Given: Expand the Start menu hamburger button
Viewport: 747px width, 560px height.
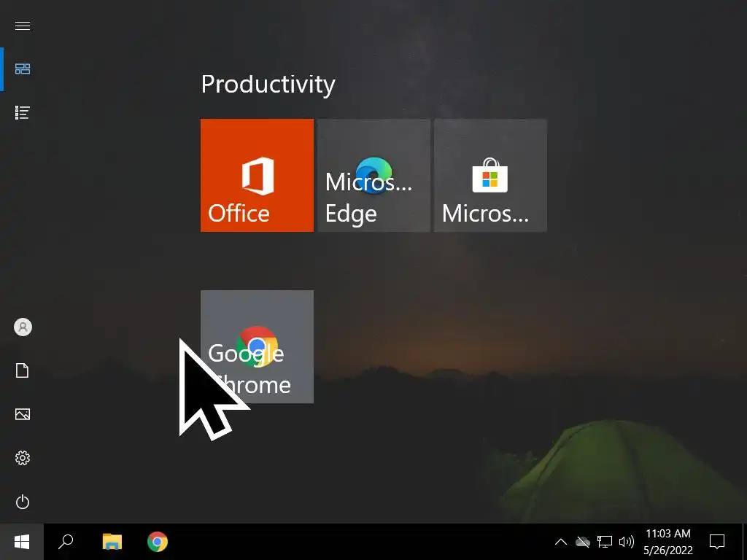Looking at the screenshot, I should click(23, 26).
